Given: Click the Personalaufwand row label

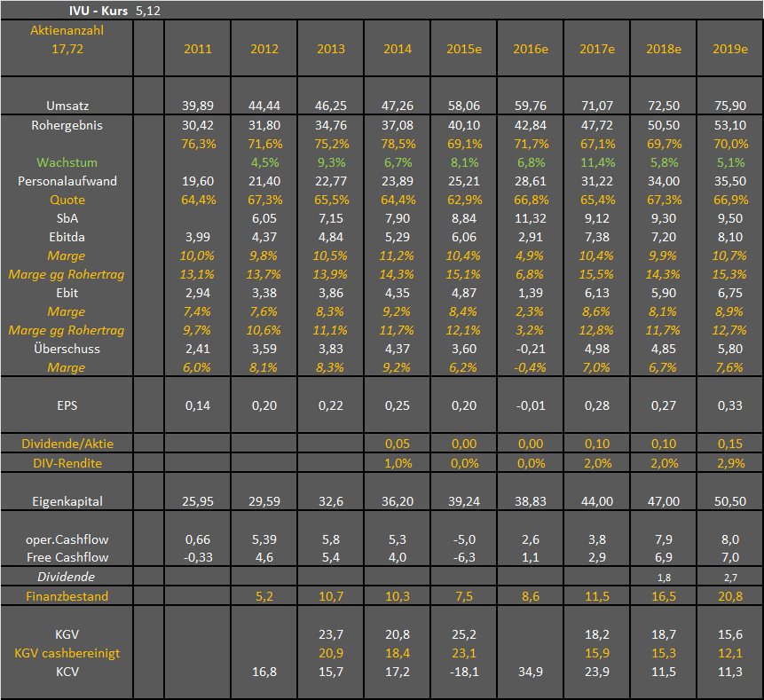Looking at the screenshot, I should (67, 181).
